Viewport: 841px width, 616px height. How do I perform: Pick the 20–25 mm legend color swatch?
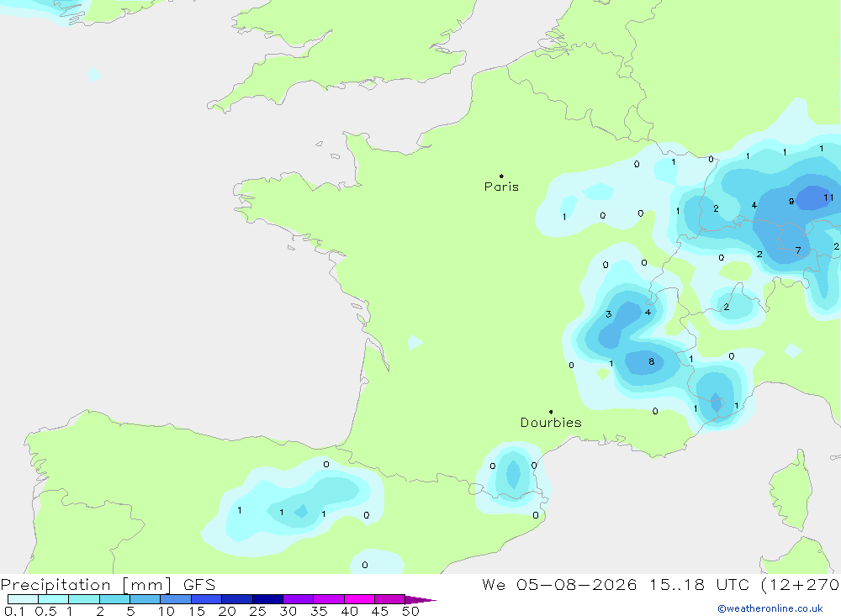tap(237, 599)
